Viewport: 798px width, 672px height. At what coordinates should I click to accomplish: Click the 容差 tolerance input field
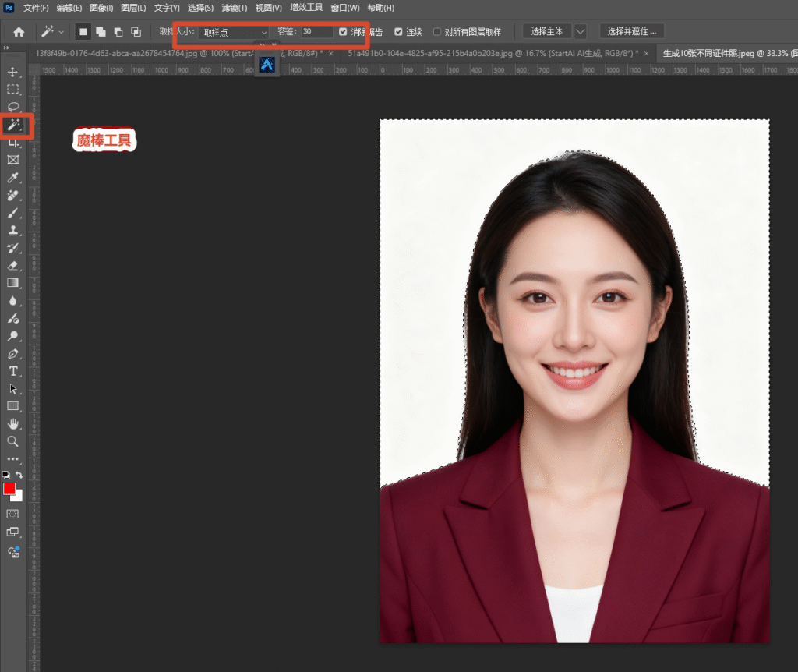tap(317, 31)
